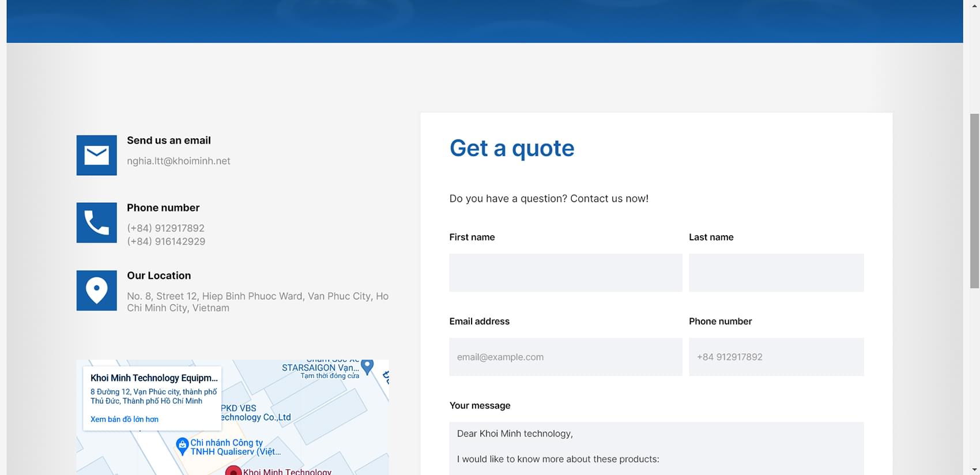Click the blue telephone handset icon

click(96, 223)
